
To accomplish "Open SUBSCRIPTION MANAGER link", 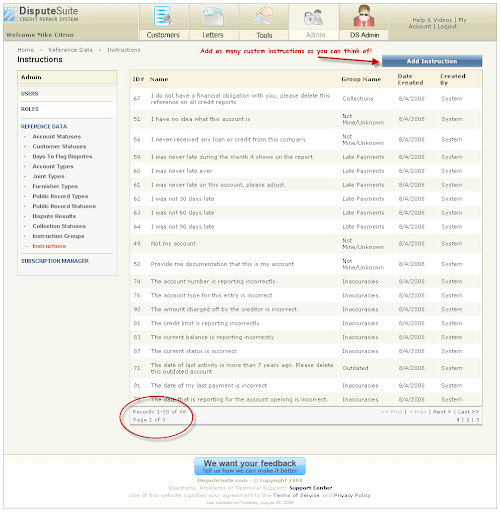I will [x=55, y=261].
